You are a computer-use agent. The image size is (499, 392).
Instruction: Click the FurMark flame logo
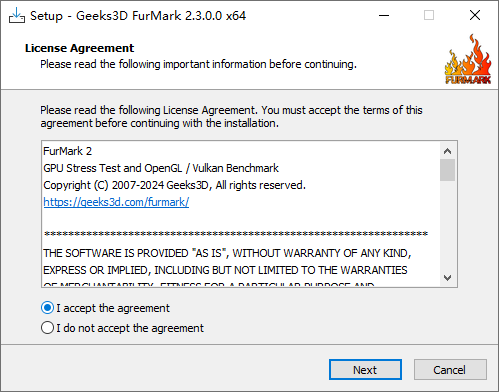click(468, 59)
